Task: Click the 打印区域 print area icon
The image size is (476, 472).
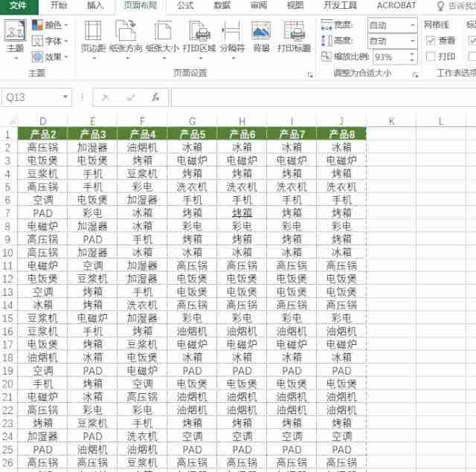Action: [199, 31]
